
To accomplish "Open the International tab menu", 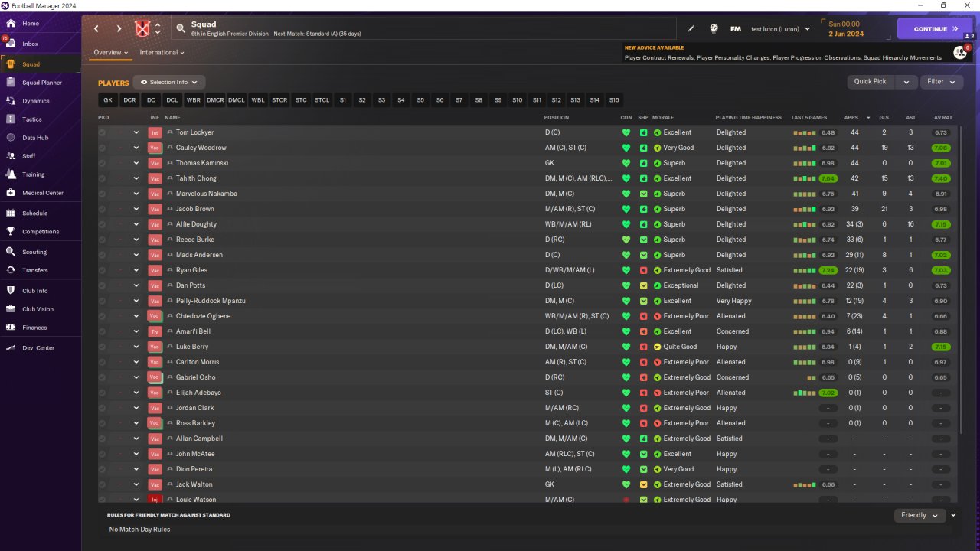I will coord(162,53).
